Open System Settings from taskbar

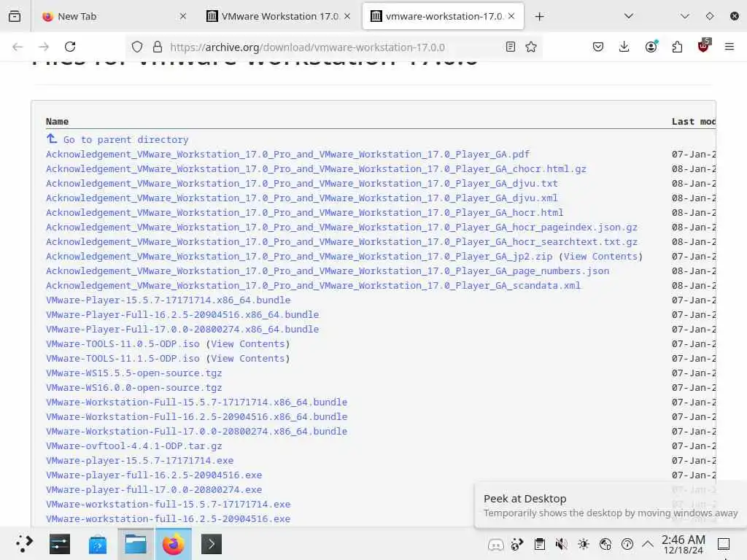click(x=60, y=544)
